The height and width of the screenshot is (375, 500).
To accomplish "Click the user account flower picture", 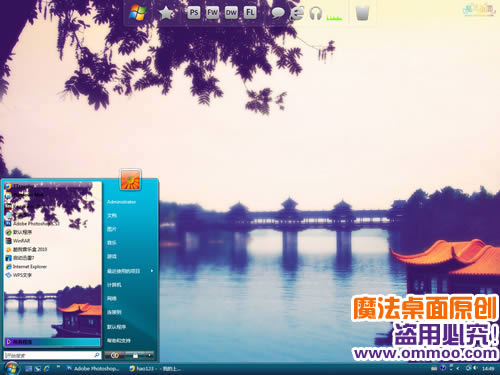I will (x=130, y=179).
